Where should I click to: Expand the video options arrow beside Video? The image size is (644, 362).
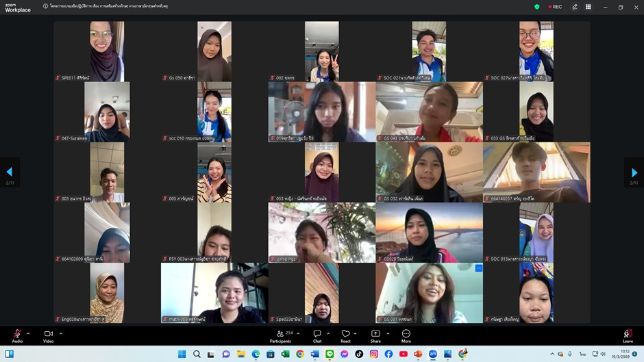(x=61, y=333)
